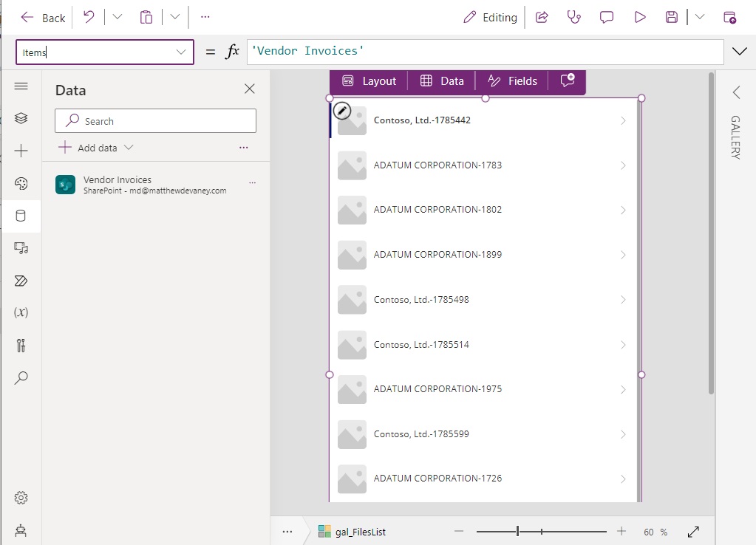756x545 pixels.
Task: Expand the collapsed Gallery properties pane
Action: pos(736,92)
